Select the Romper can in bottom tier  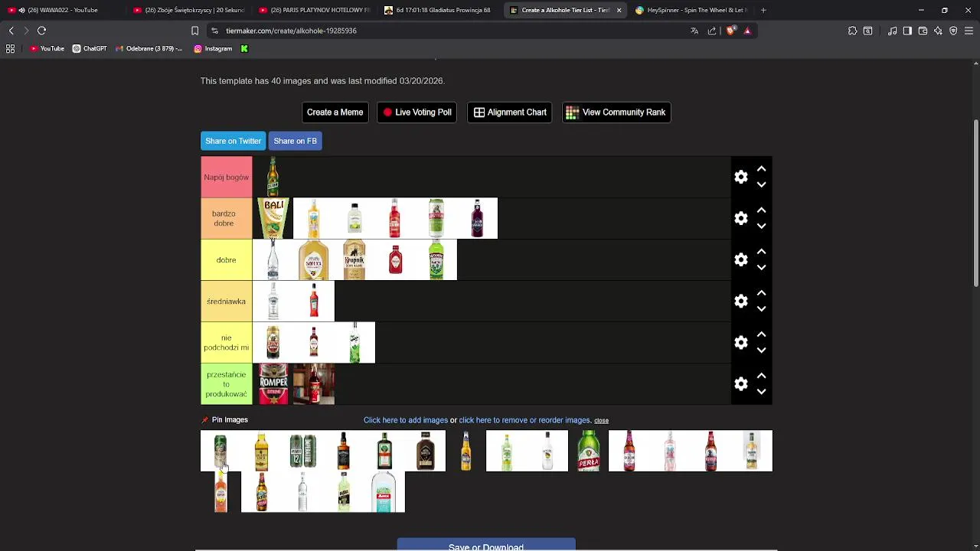tap(273, 383)
